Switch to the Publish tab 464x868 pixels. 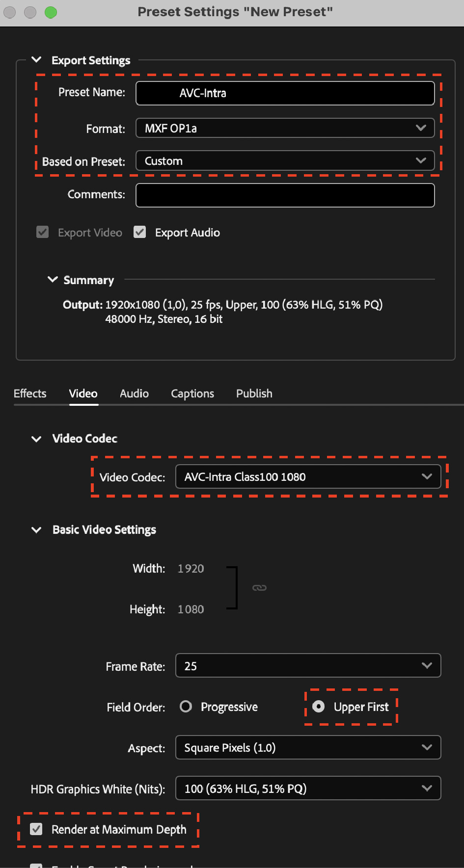[x=254, y=394]
